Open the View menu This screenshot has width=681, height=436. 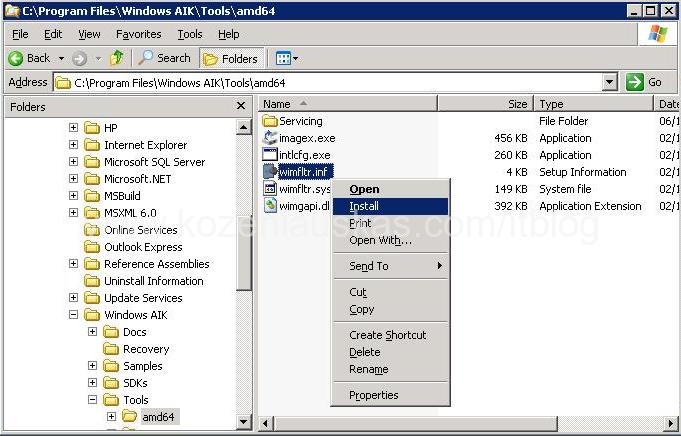(89, 34)
